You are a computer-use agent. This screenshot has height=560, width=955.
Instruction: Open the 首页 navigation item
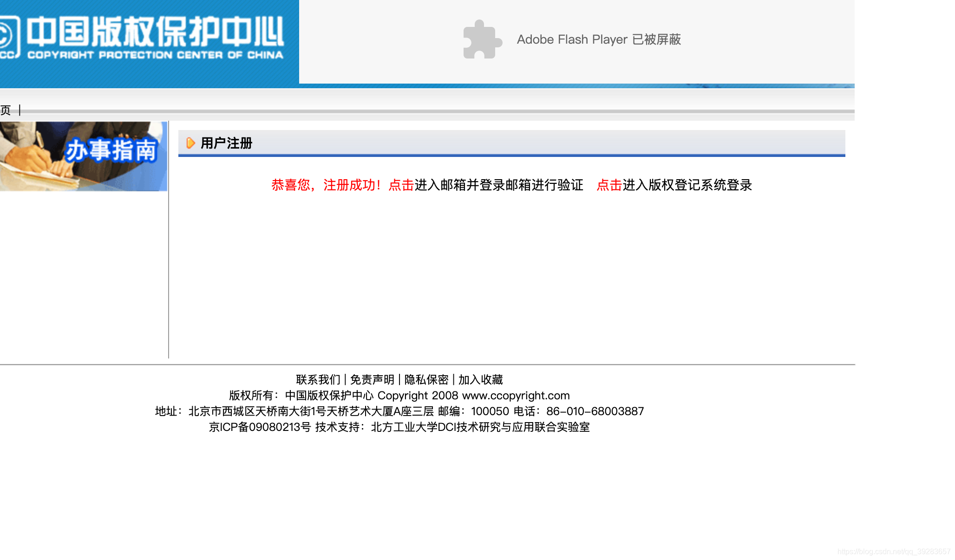click(x=6, y=110)
